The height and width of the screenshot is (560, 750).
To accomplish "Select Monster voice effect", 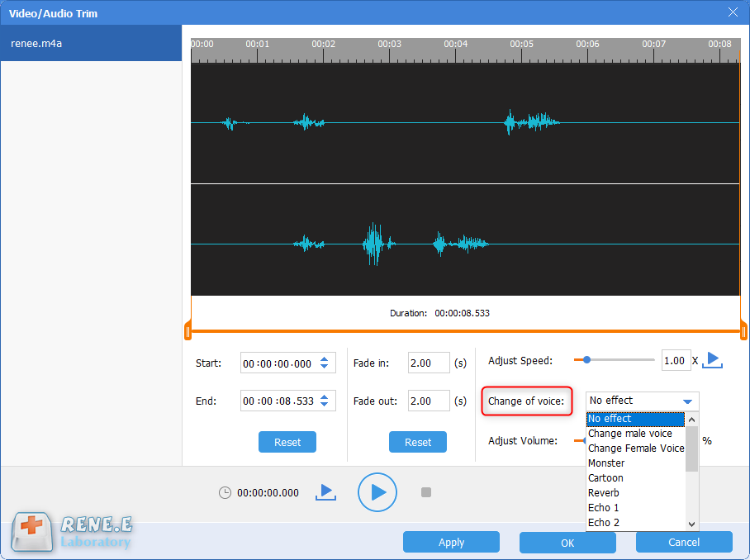I will click(x=606, y=463).
